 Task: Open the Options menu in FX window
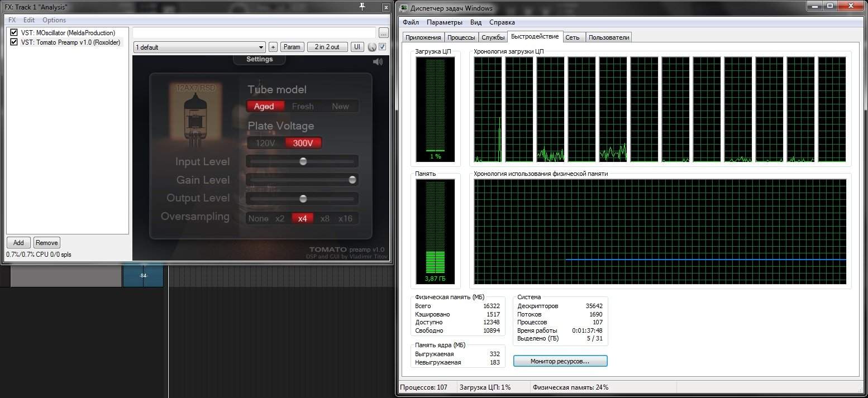54,20
